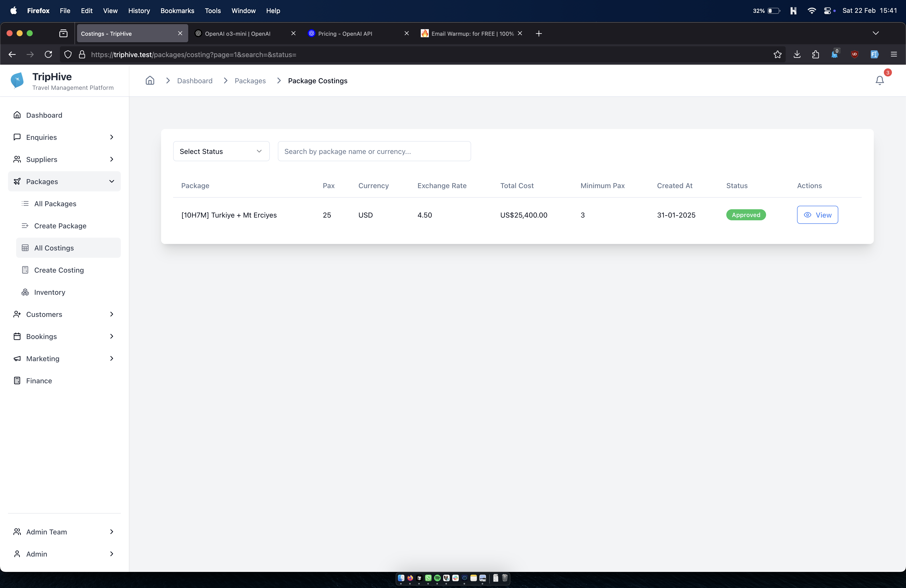Click the package search input field
This screenshot has width=906, height=588.
click(374, 151)
